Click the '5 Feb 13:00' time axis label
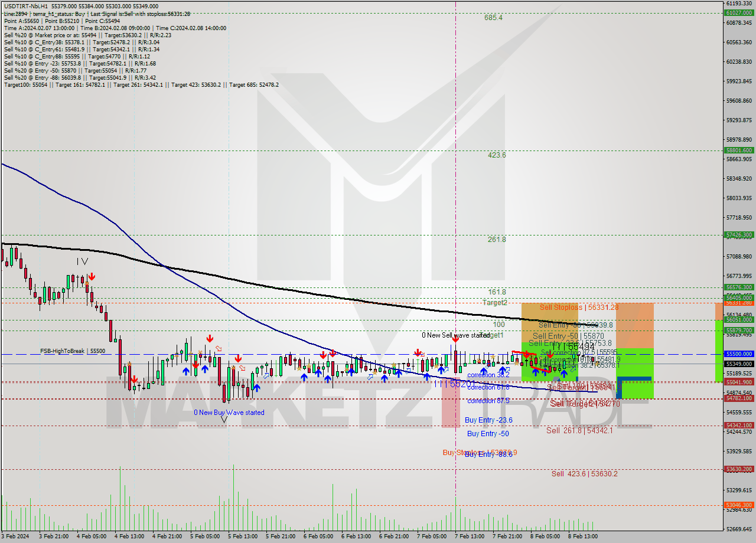 click(x=242, y=537)
